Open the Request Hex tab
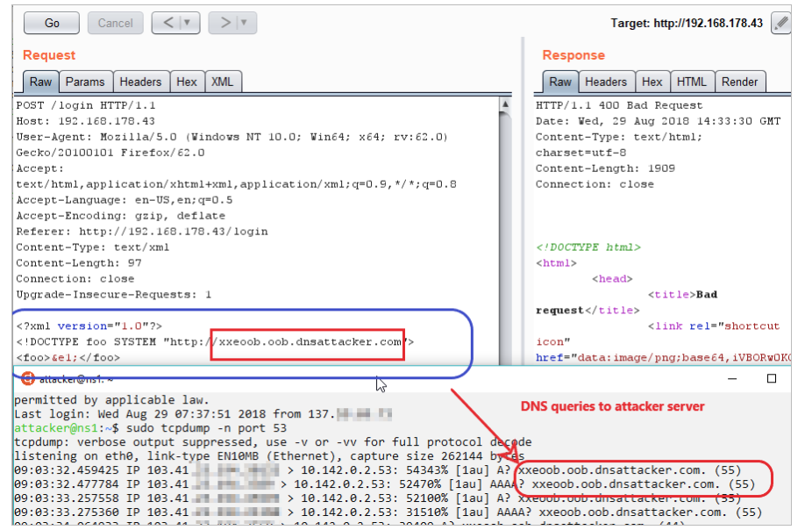 (x=187, y=82)
